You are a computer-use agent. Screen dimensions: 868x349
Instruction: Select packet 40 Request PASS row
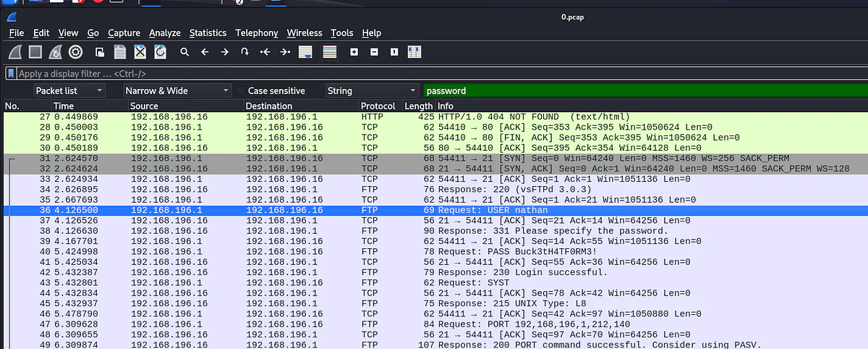pyautogui.click(x=434, y=252)
